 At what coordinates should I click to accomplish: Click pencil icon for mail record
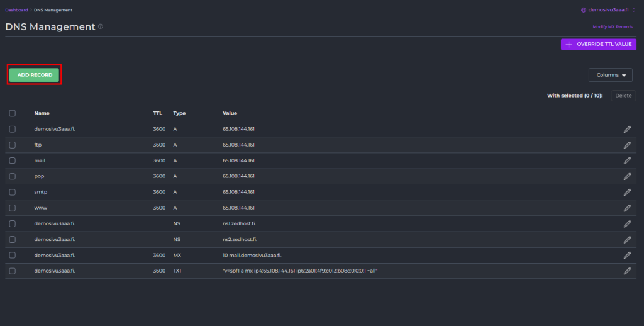(x=627, y=160)
